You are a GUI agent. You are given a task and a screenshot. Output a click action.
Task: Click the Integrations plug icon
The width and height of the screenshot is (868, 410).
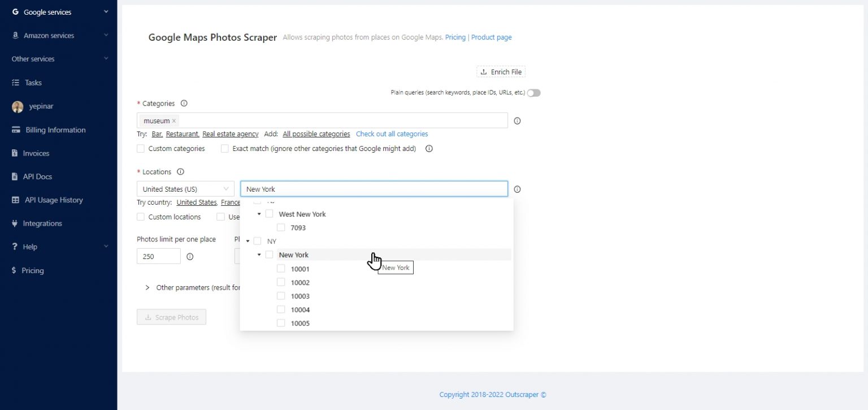[x=15, y=223]
